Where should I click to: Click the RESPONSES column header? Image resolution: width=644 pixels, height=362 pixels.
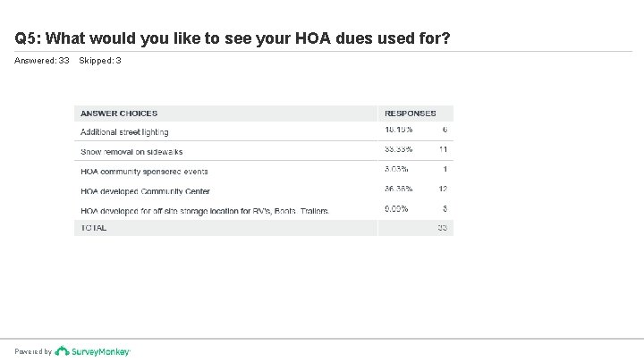[x=410, y=114]
